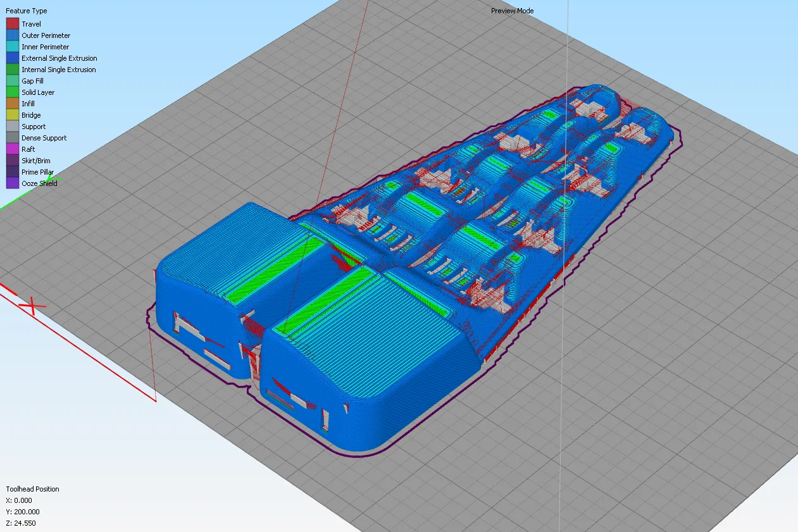Click the Infill orange swatch
Viewport: 798px width, 532px height.
point(12,104)
